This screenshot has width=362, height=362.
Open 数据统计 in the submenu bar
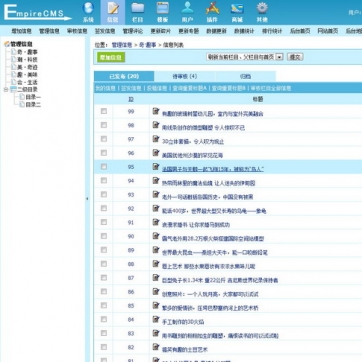pos(244,31)
